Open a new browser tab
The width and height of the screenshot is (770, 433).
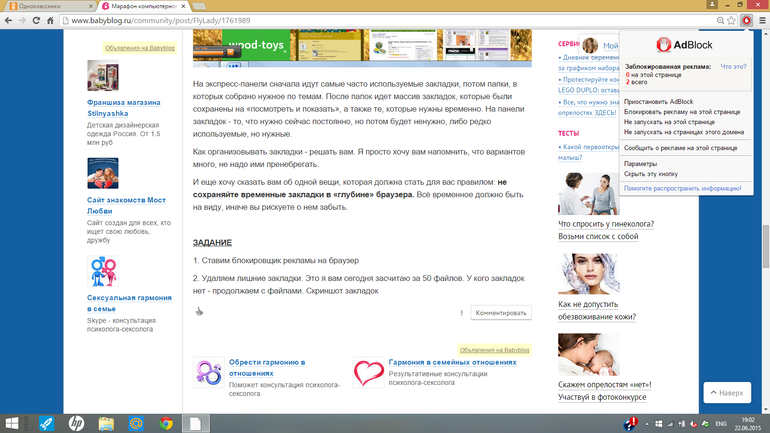pyautogui.click(x=198, y=6)
